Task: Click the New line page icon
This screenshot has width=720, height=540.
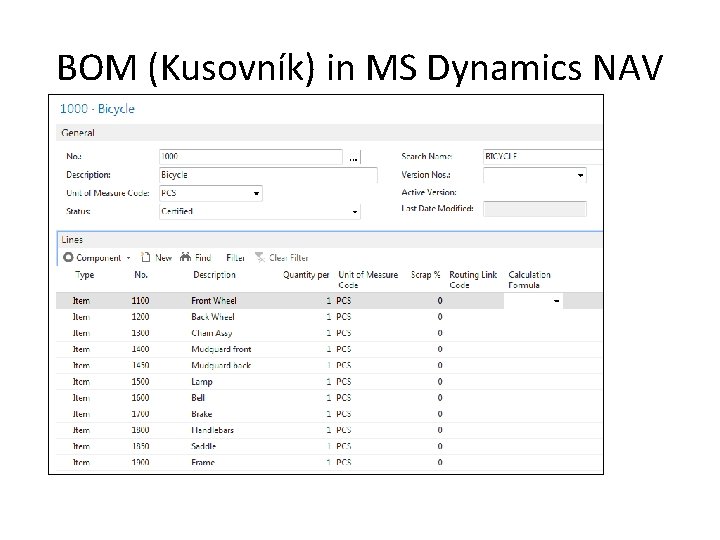Action: coord(146,257)
